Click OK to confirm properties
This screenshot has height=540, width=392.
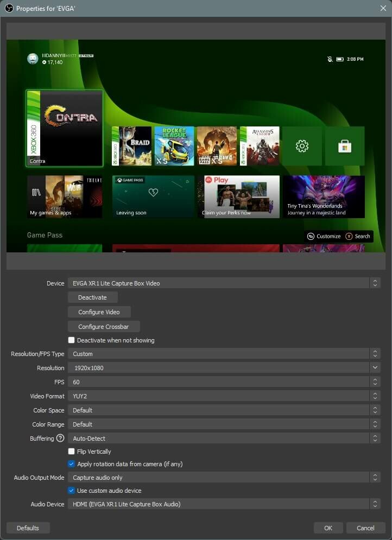(x=328, y=528)
